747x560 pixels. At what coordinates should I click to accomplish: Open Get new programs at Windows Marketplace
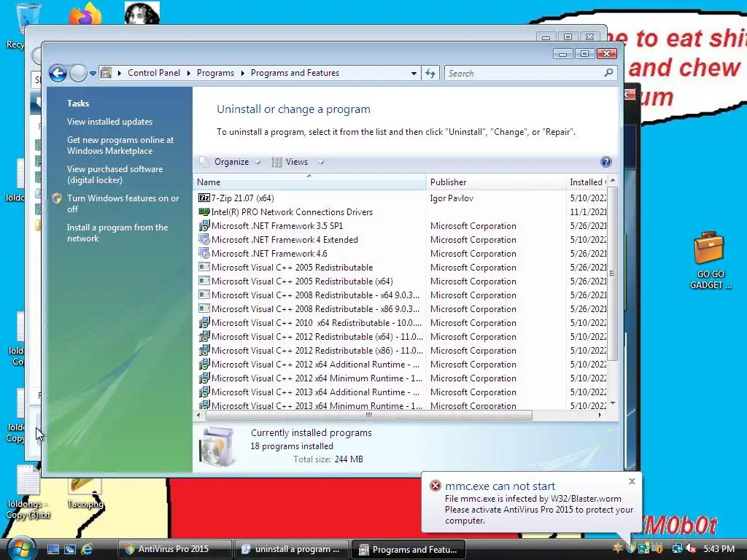(120, 145)
